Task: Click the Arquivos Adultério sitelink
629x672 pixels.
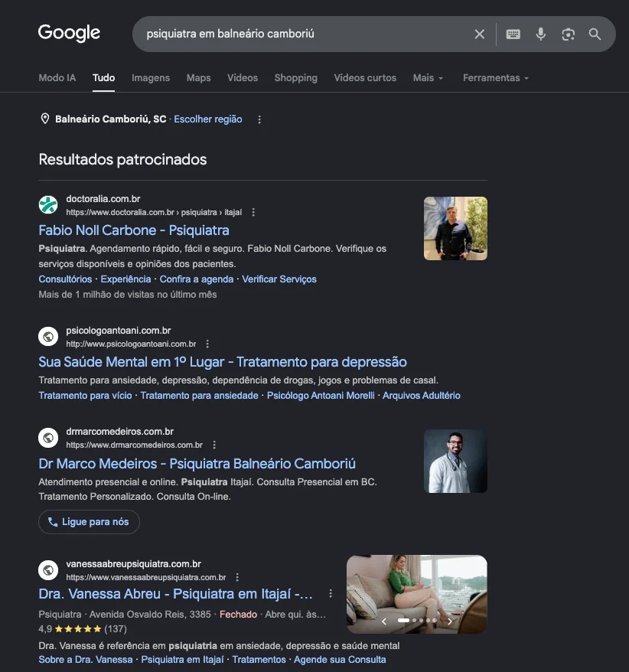Action: click(x=422, y=396)
